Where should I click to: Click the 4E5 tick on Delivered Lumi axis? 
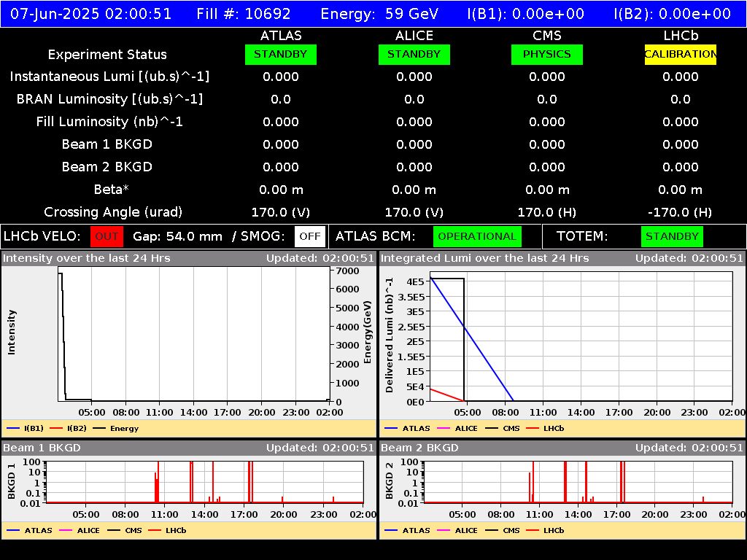(x=415, y=282)
